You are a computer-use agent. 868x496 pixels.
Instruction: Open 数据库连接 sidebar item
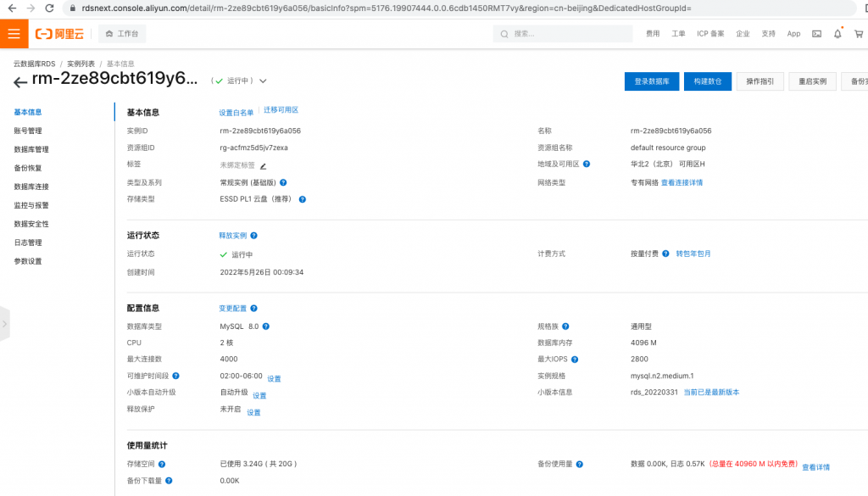31,187
